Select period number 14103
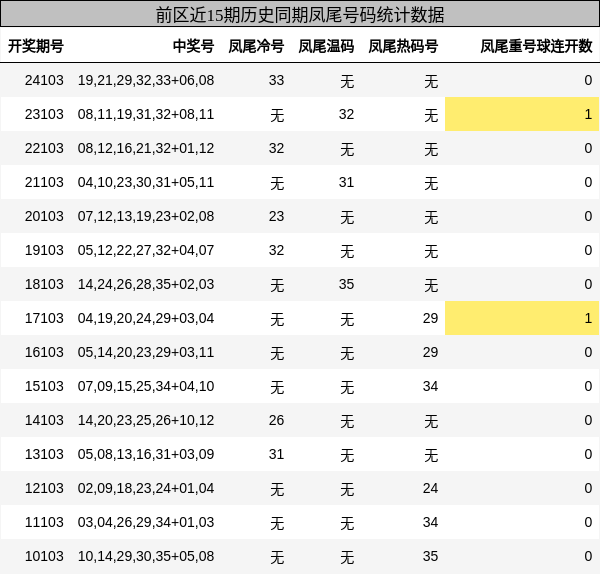 [44, 420]
